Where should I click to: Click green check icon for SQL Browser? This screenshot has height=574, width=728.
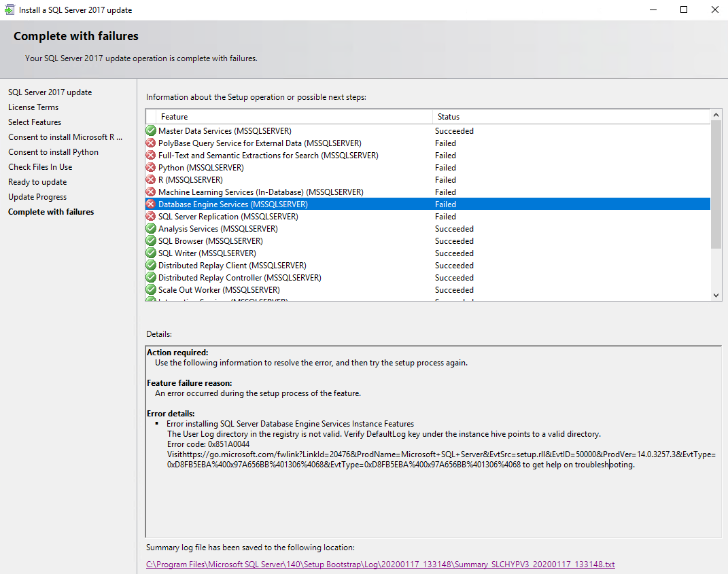pos(151,241)
